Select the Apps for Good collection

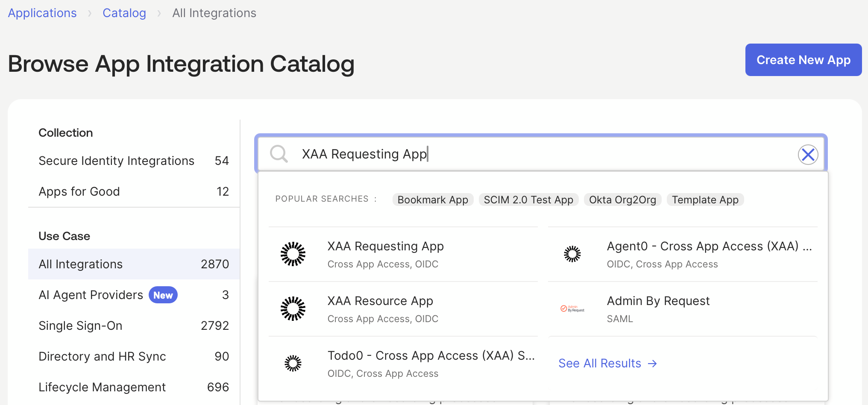(134, 191)
